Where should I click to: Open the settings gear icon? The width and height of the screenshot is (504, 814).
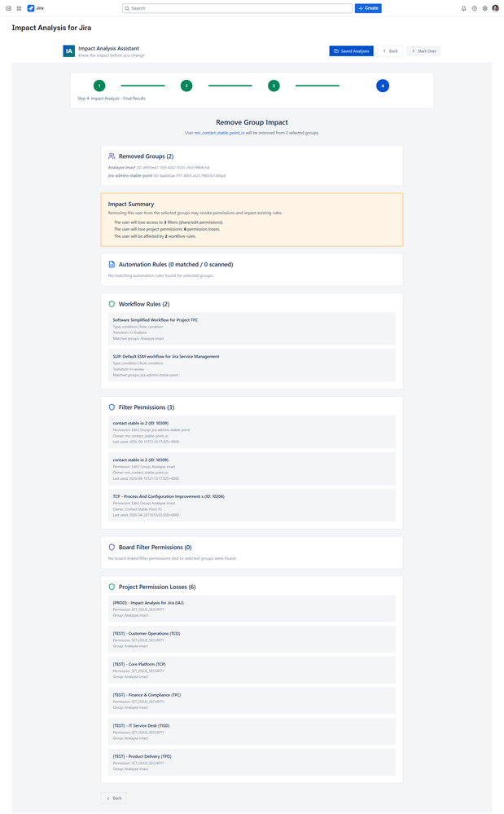pos(484,9)
